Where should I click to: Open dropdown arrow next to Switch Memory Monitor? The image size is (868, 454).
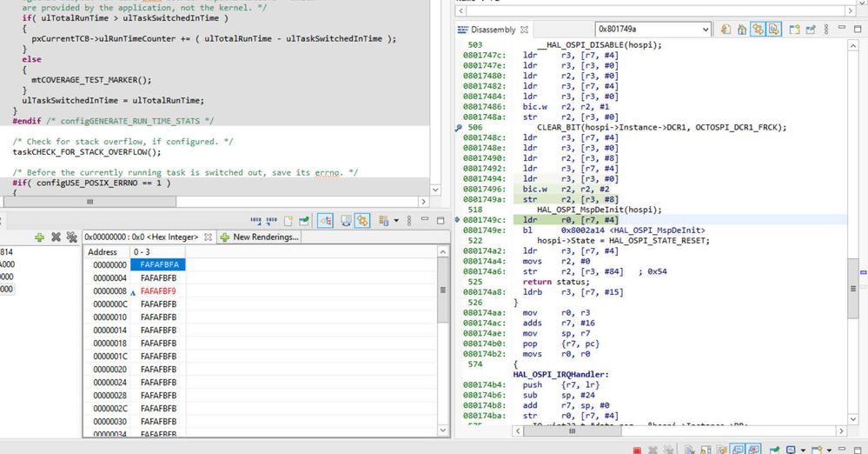click(396, 221)
